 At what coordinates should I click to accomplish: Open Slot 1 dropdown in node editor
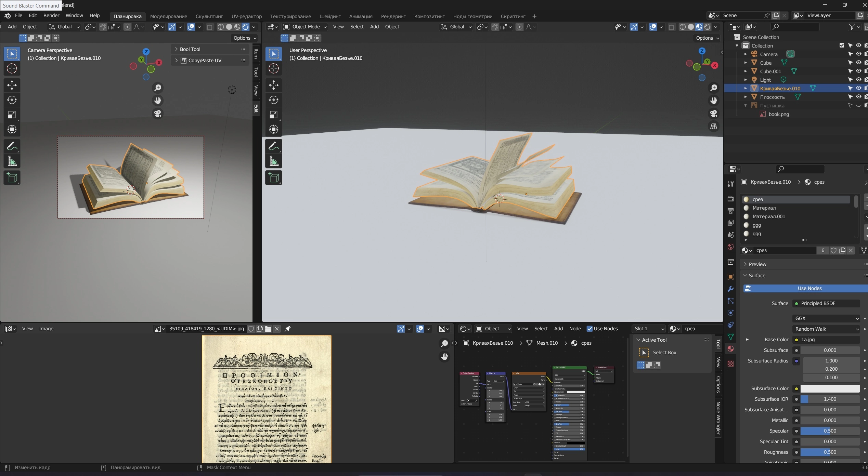649,329
